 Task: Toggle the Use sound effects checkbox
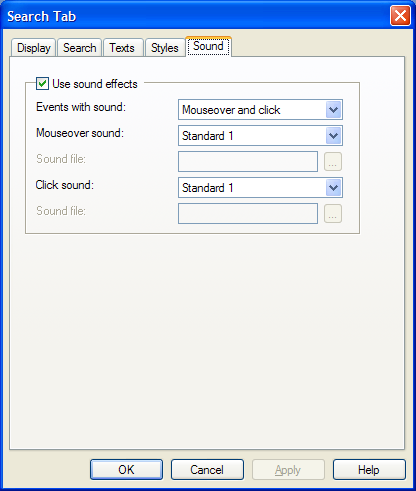pyautogui.click(x=42, y=84)
